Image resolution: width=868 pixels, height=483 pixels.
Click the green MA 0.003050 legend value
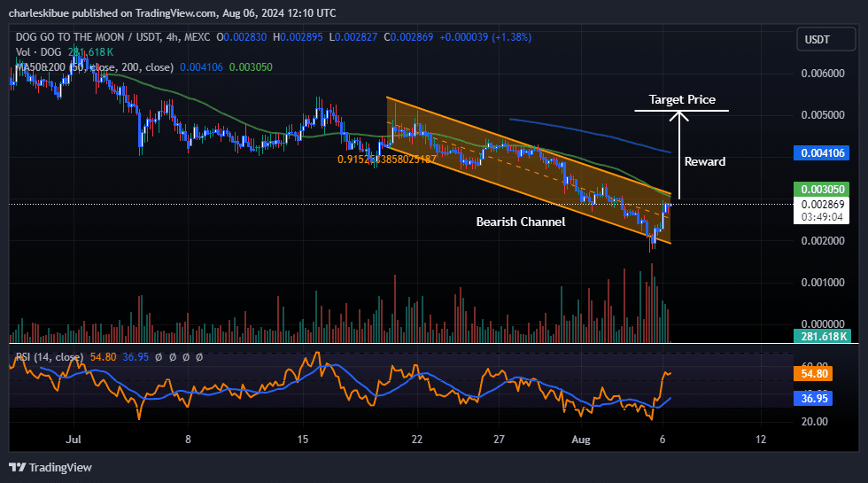pyautogui.click(x=251, y=67)
